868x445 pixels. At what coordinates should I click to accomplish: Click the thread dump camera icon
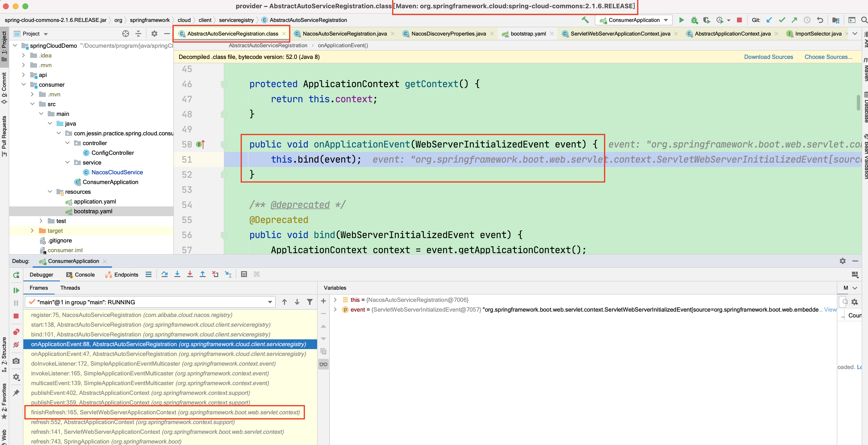coord(16,361)
